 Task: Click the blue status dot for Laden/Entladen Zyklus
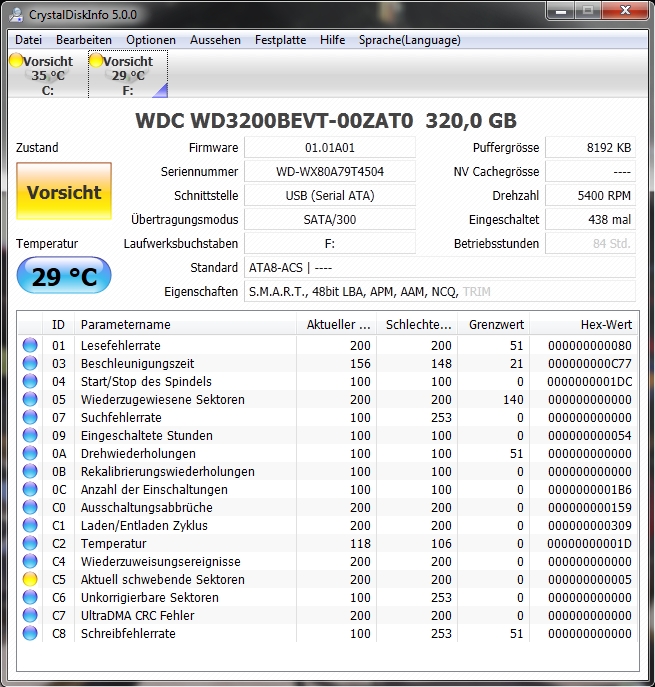30,525
